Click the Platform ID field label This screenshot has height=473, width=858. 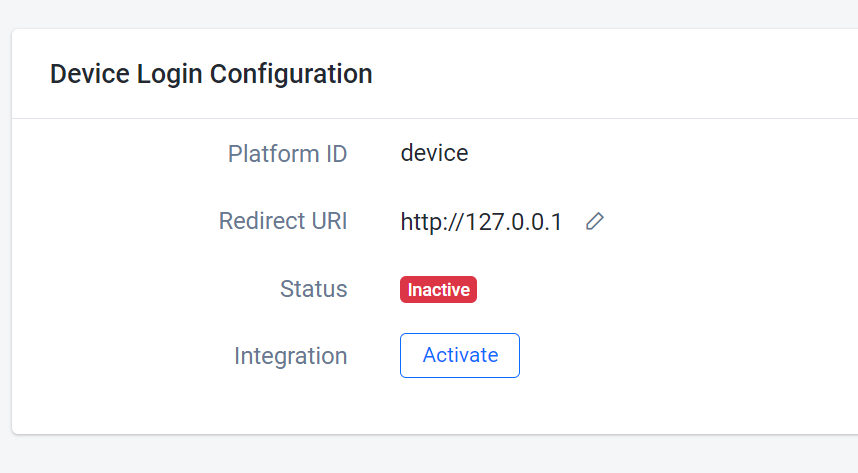click(x=287, y=154)
